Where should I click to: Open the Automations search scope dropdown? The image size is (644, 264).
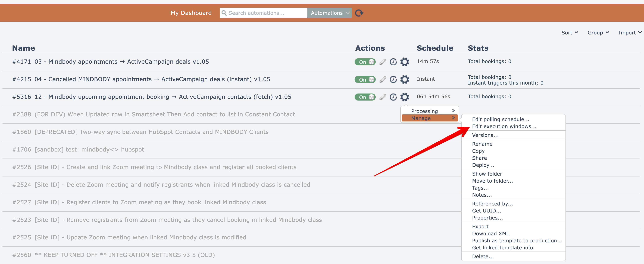[329, 13]
